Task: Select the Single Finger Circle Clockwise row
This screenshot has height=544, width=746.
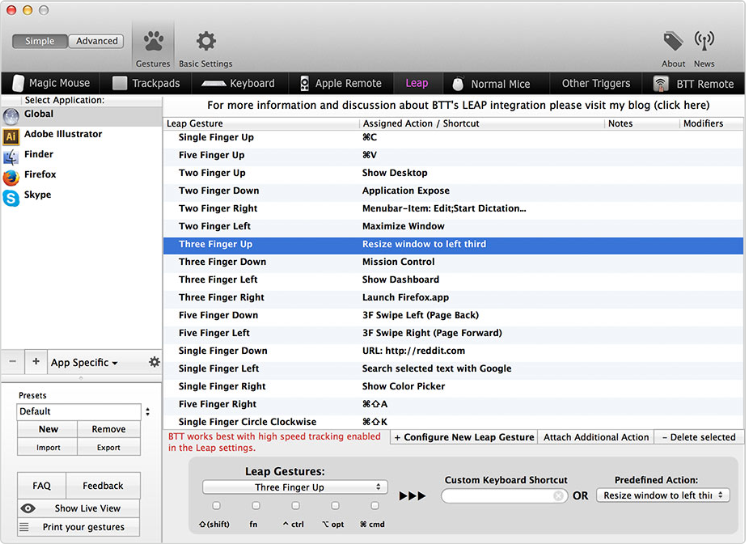Action: tap(453, 422)
